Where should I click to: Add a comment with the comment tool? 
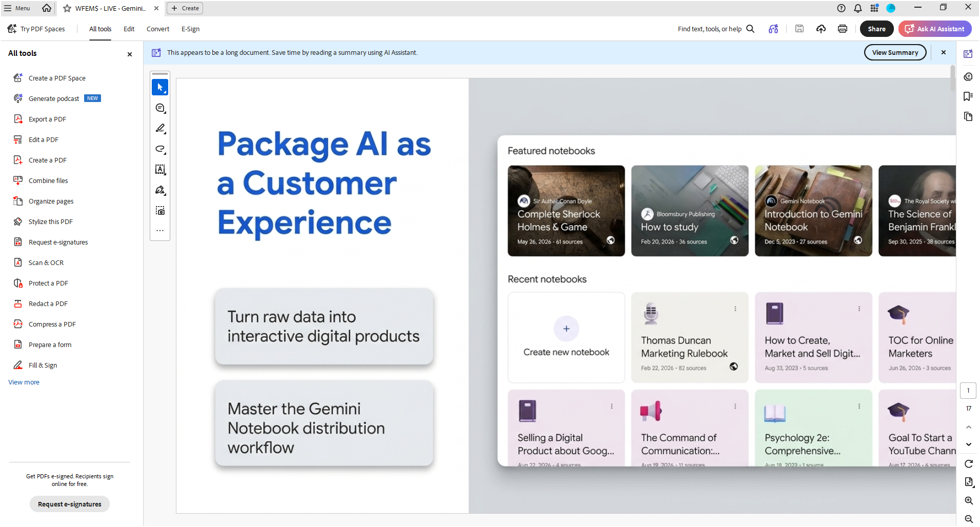160,108
